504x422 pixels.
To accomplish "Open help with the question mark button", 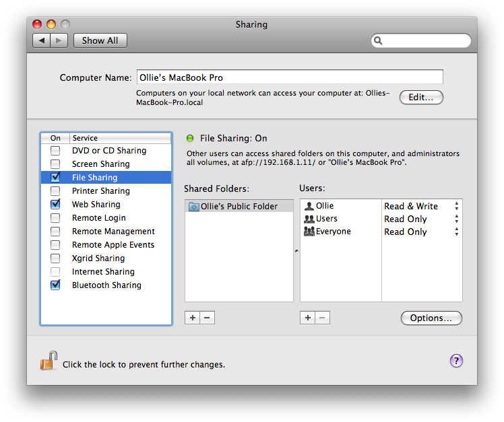I will point(456,361).
